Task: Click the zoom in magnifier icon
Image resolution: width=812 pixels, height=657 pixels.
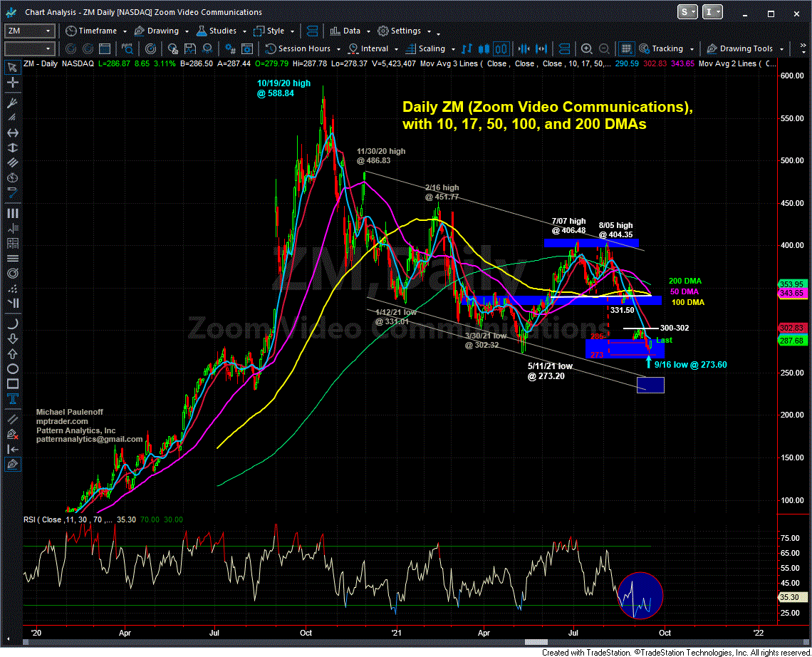Action: [587, 48]
